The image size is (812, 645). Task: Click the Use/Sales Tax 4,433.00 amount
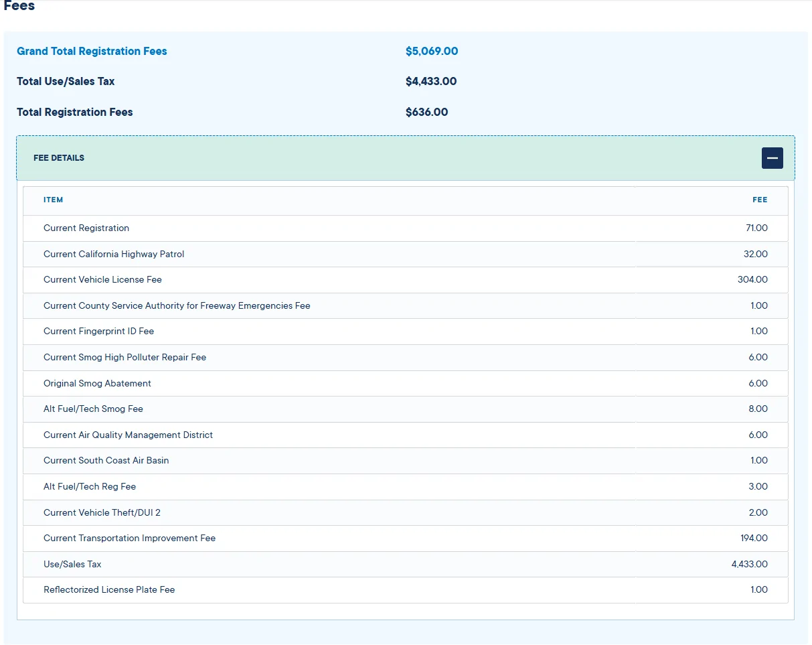point(750,565)
